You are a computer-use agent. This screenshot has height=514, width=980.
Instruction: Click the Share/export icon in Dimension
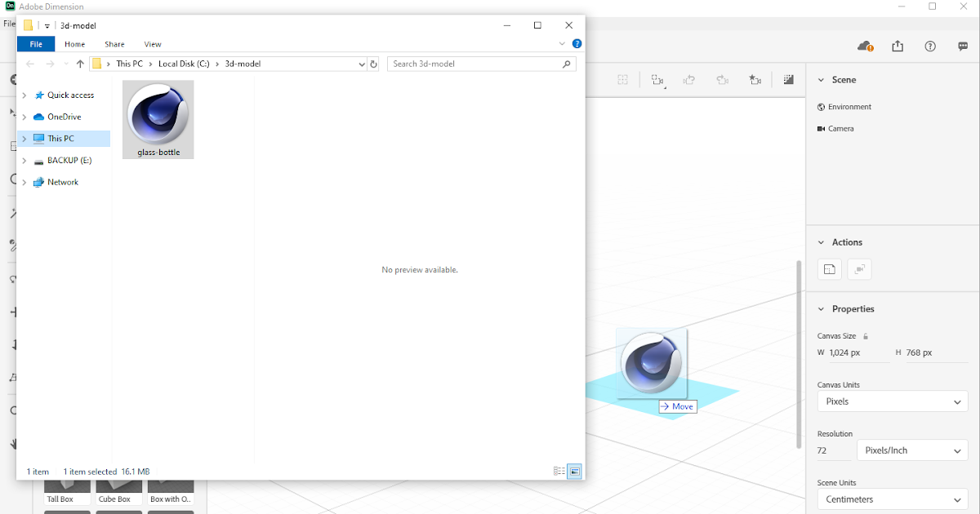coord(898,47)
